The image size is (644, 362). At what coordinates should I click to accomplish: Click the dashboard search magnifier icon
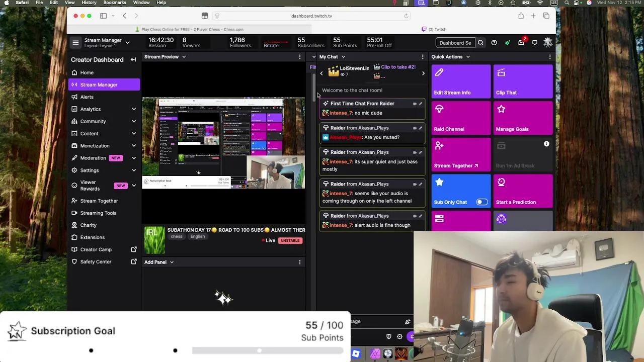click(x=480, y=43)
